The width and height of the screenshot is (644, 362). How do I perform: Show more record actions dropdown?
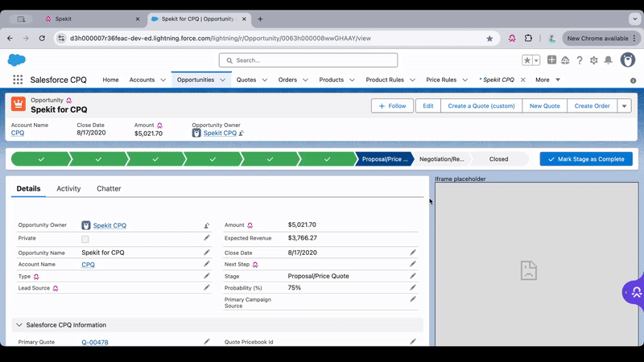(x=625, y=106)
